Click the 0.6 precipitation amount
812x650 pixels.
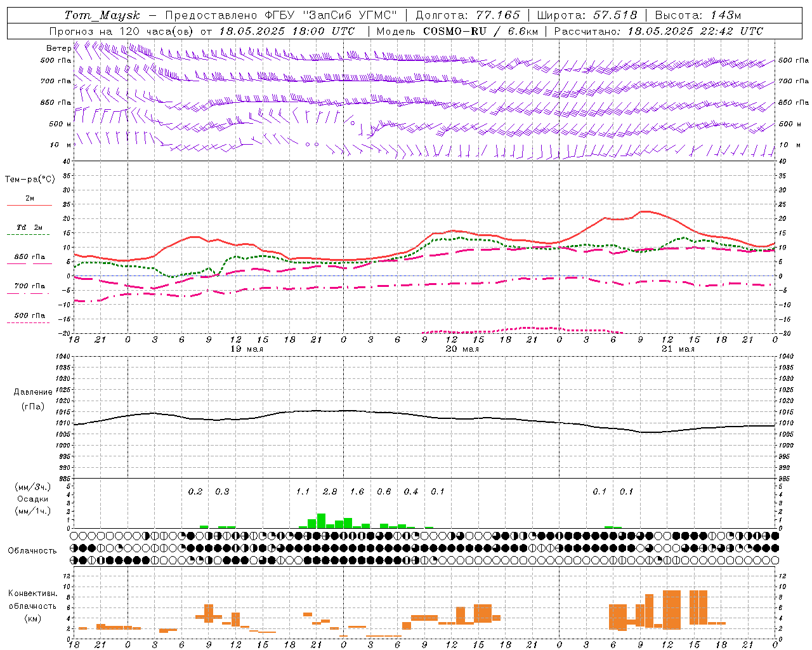point(384,491)
